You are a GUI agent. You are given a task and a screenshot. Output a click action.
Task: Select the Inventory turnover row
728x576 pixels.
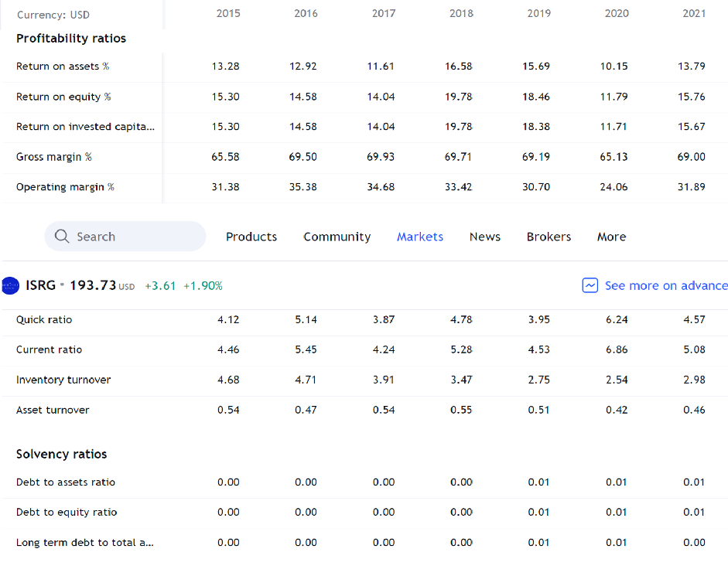(x=364, y=380)
